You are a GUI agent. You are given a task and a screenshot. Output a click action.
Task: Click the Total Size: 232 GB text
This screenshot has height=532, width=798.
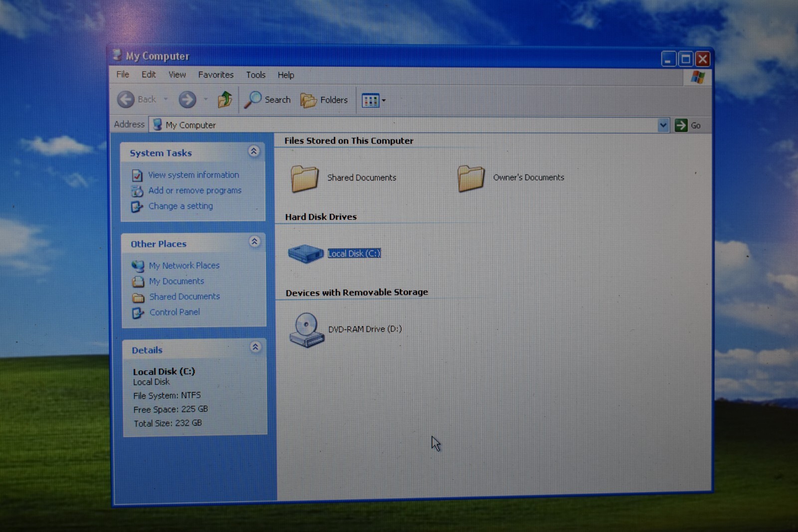(x=168, y=423)
